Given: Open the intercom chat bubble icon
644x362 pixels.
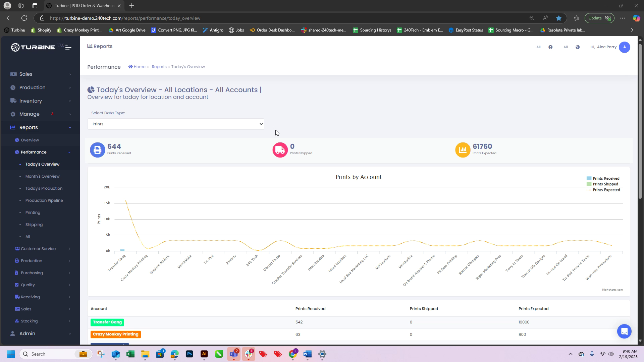Looking at the screenshot, I should [x=624, y=331].
